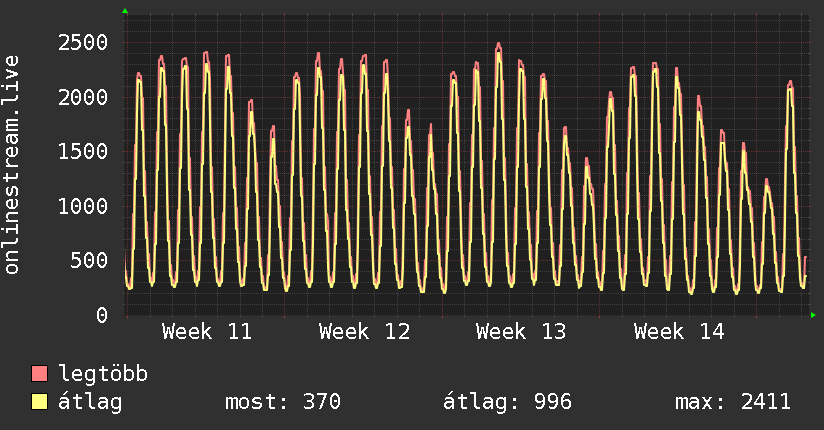Click the yellow átlag legend swatch
The image size is (824, 430).
pos(40,402)
